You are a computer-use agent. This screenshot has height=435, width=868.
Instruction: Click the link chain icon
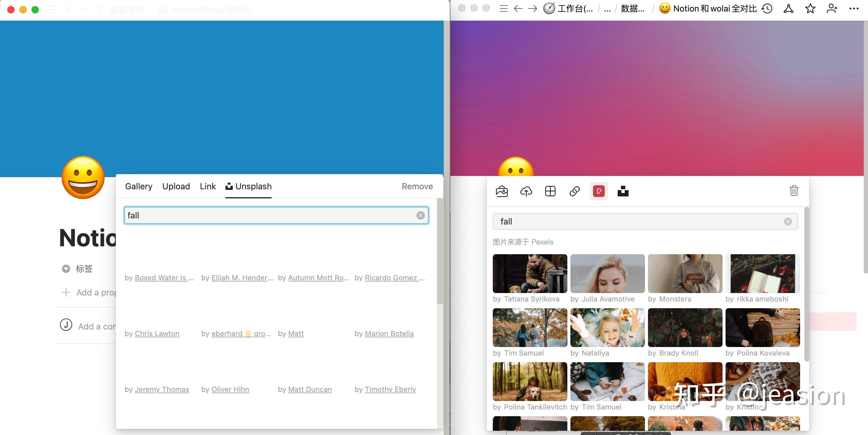pos(575,191)
